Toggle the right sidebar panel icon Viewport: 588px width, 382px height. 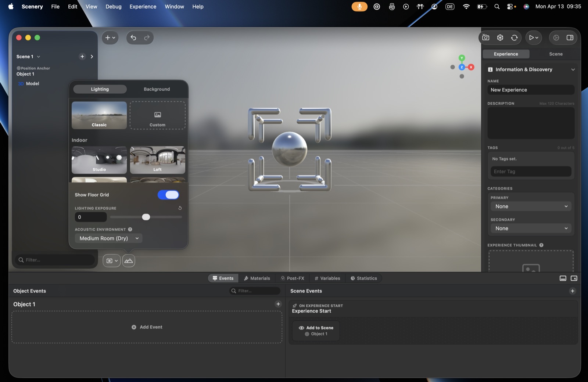[570, 37]
